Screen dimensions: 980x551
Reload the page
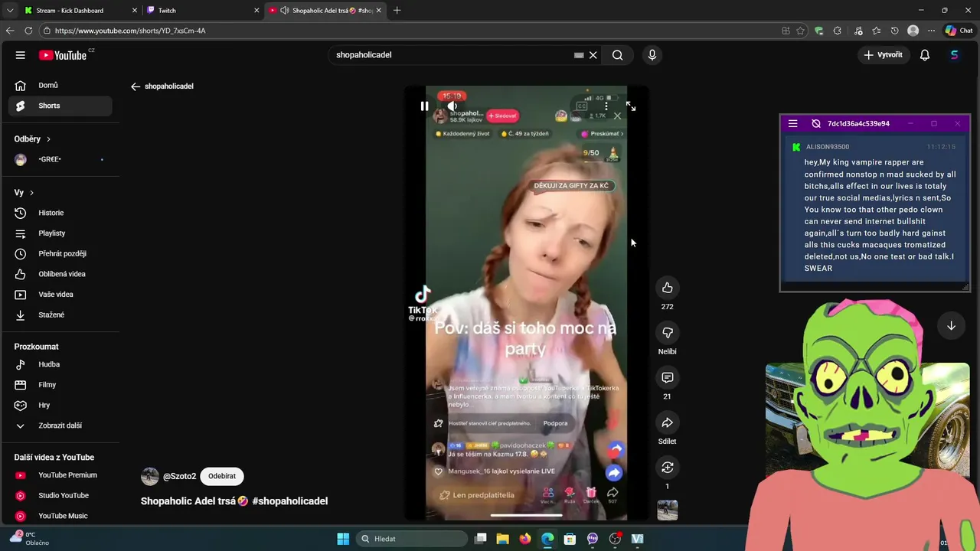pyautogui.click(x=28, y=31)
